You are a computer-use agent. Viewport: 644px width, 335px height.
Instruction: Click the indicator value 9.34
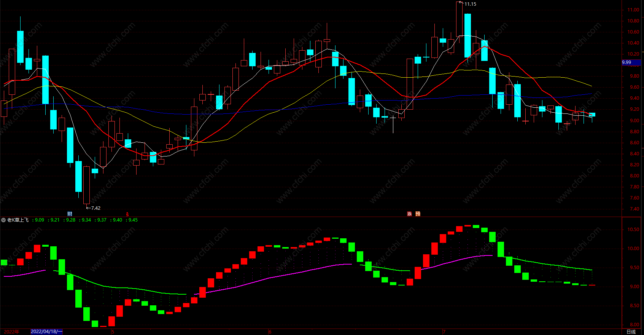pyautogui.click(x=86, y=220)
